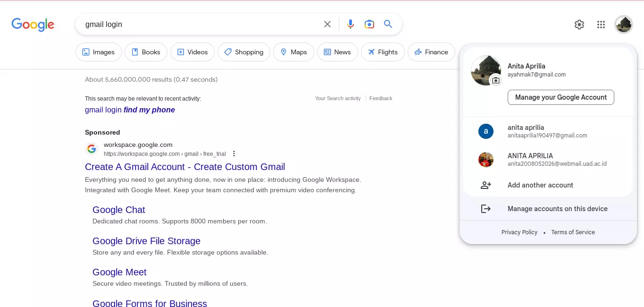Click the large Anita Aprilia profile photo
This screenshot has width=644, height=307.
[485, 70]
